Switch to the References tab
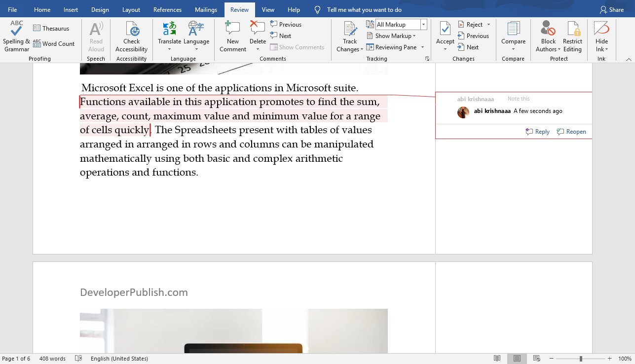 [167, 9]
